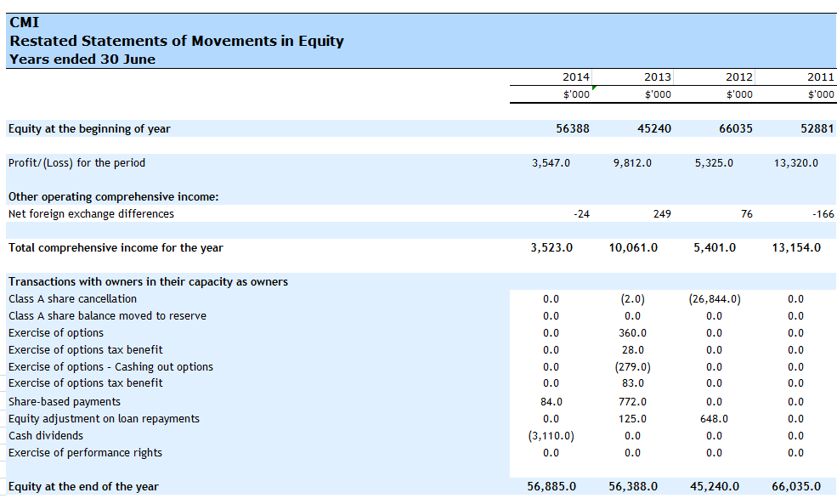Select 'Profit/(Loss) for the period' label
The image size is (837, 504).
click(76, 163)
